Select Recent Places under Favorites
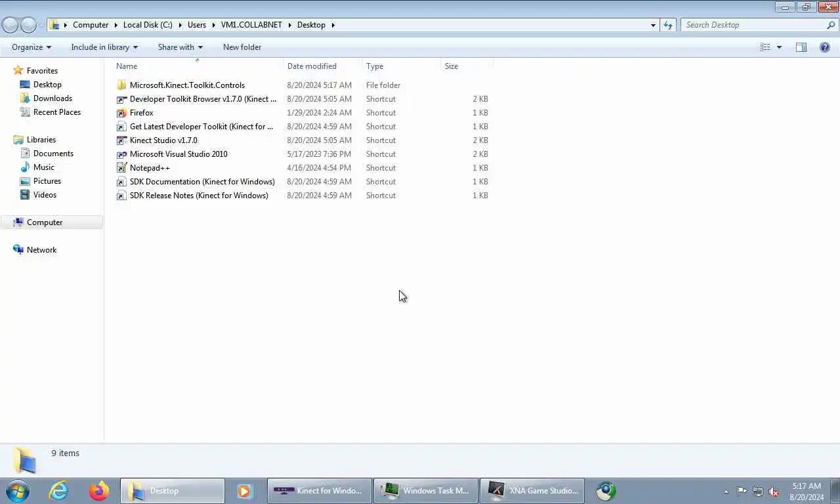 (57, 112)
